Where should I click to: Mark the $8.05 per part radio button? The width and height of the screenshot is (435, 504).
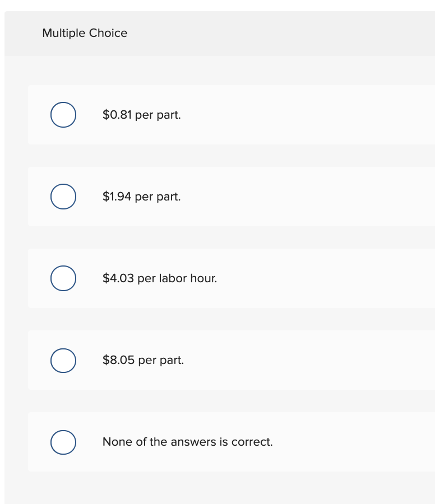pyautogui.click(x=63, y=360)
